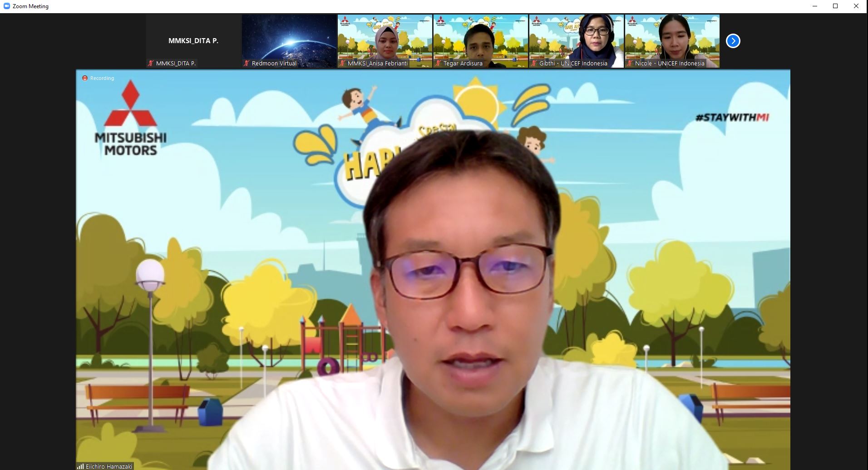868x470 pixels.
Task: Click the red Recording indicator icon
Action: point(84,78)
